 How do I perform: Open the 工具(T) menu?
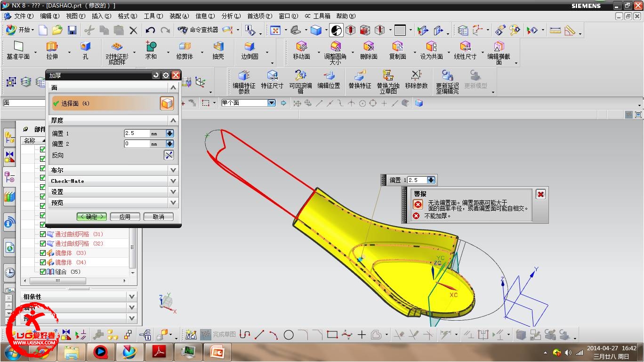click(153, 16)
